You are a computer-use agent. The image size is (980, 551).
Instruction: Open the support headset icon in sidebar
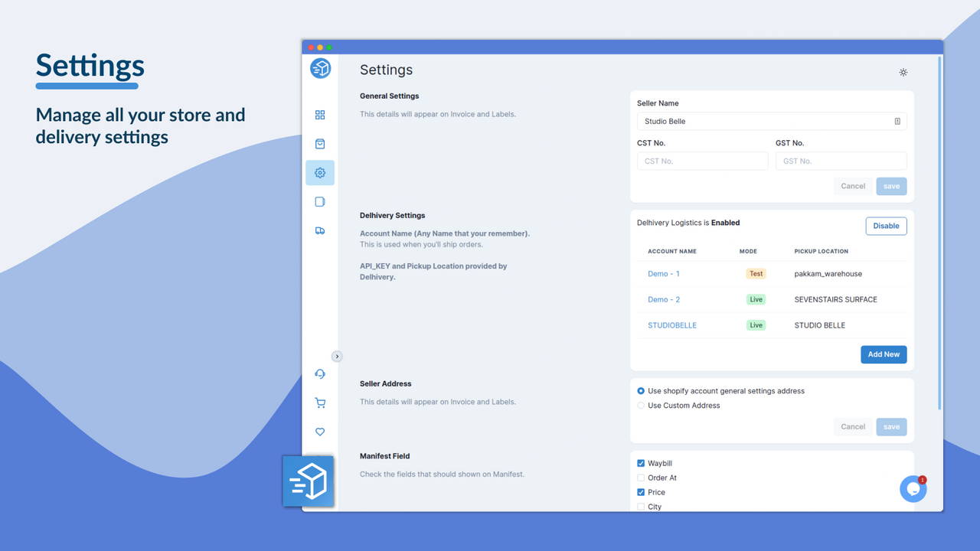click(x=320, y=373)
